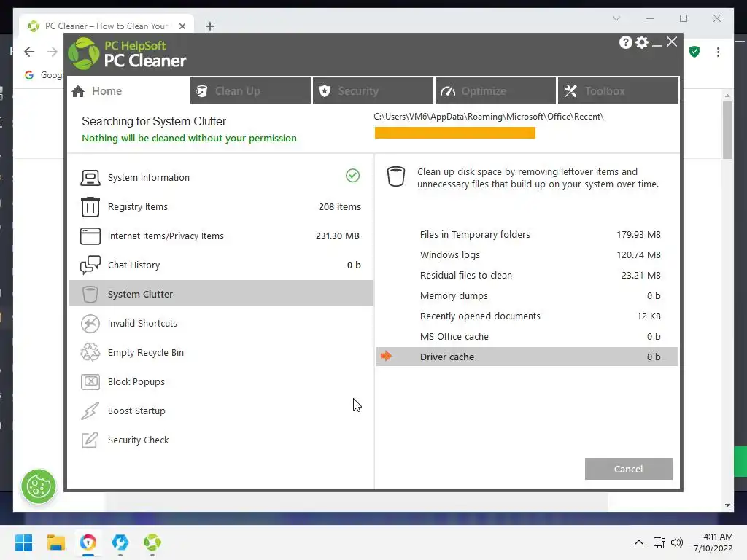
Task: Click the Security Check pencil-note icon
Action: [90, 440]
